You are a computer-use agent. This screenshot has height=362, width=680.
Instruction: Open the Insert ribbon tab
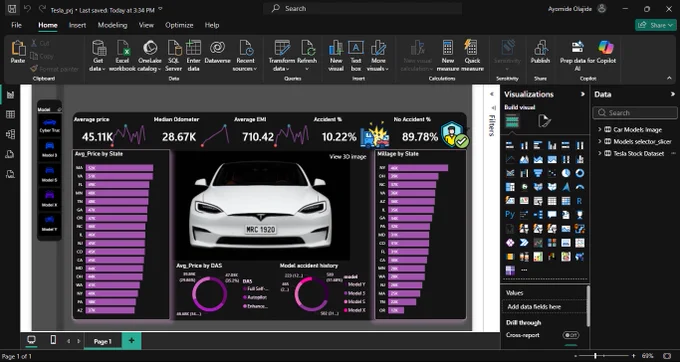77,25
